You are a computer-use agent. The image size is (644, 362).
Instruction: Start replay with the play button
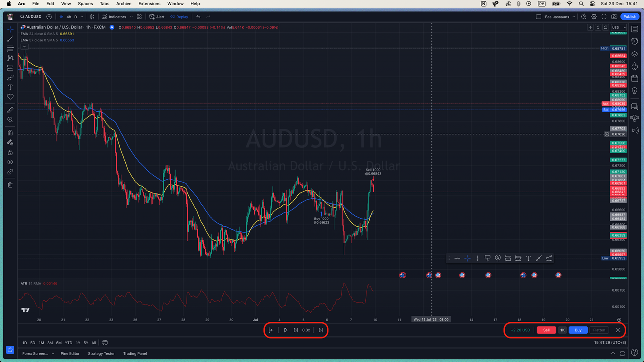click(285, 330)
